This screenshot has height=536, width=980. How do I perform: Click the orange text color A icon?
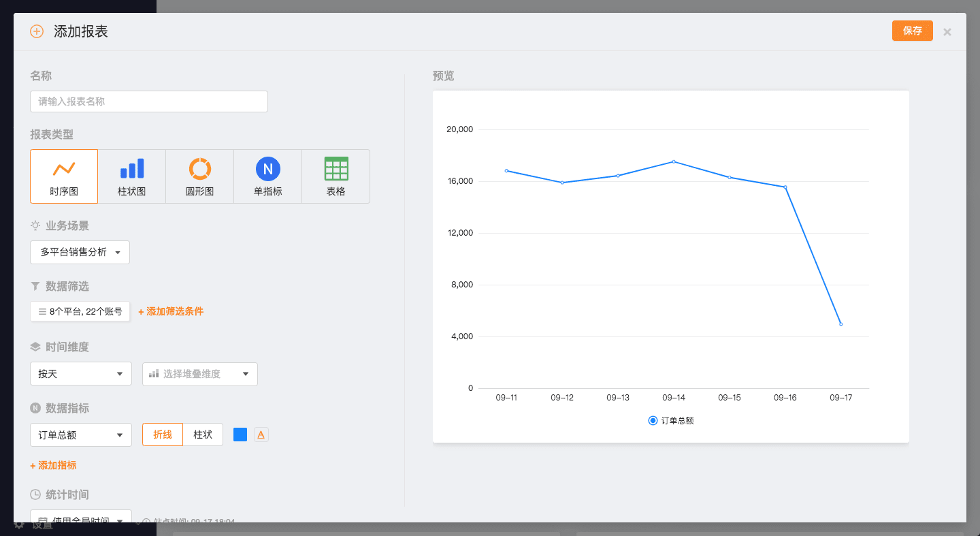[261, 435]
